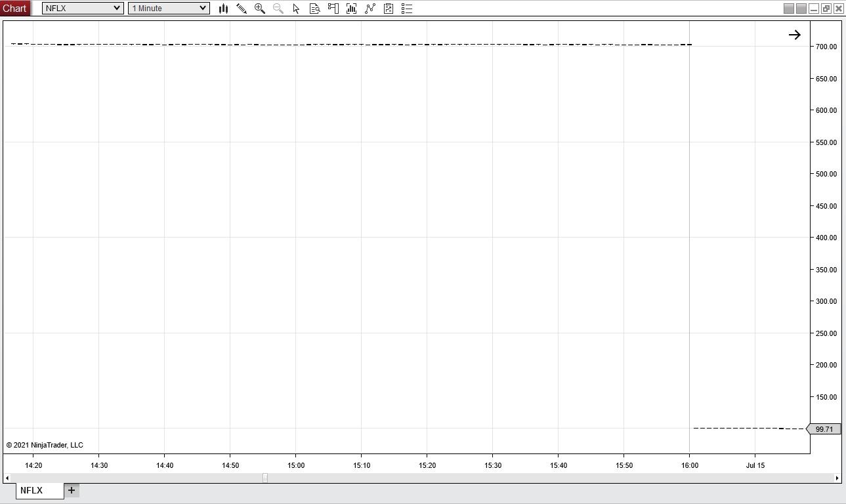This screenshot has width=846, height=504.
Task: Open the Indicators dialog icon
Action: click(x=370, y=9)
